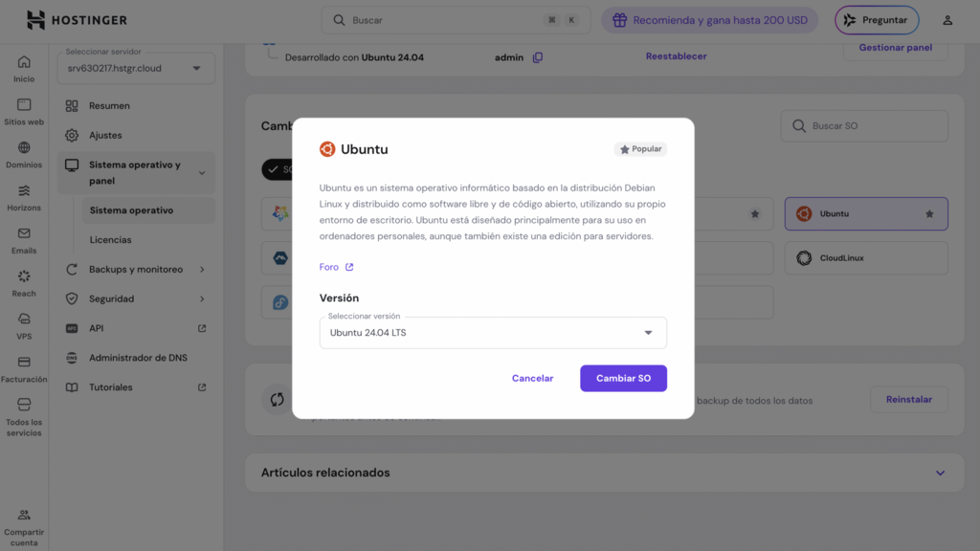Open the Seleccionar versión dropdown
This screenshot has height=551, width=980.
click(x=492, y=332)
